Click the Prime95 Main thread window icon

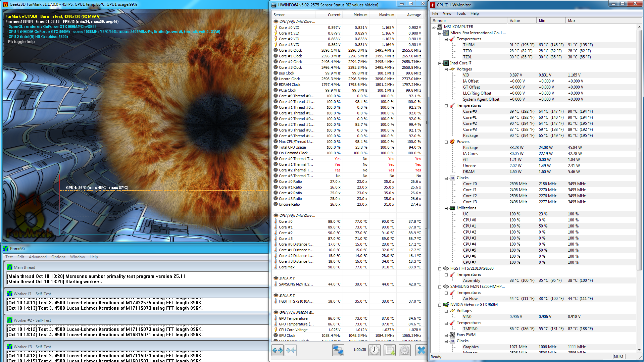point(10,267)
